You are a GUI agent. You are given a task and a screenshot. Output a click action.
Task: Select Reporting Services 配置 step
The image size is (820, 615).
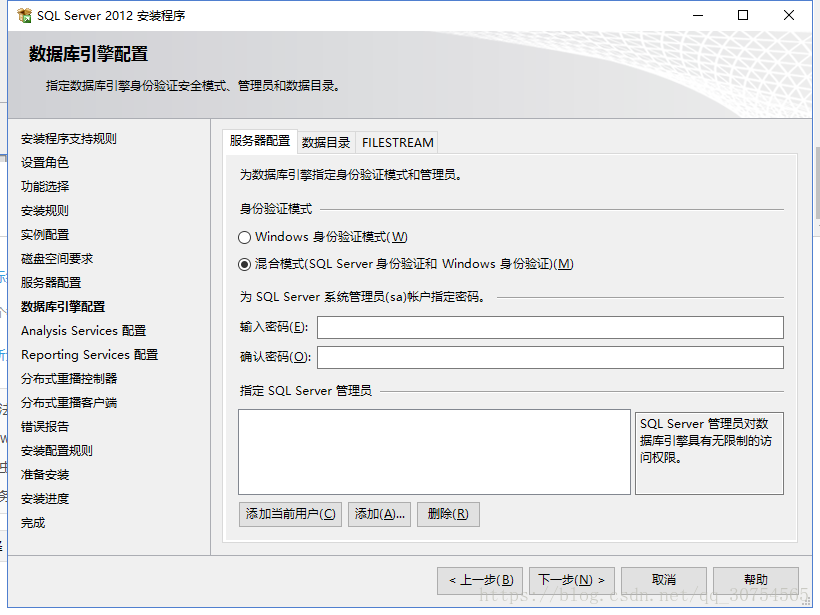pyautogui.click(x=89, y=355)
